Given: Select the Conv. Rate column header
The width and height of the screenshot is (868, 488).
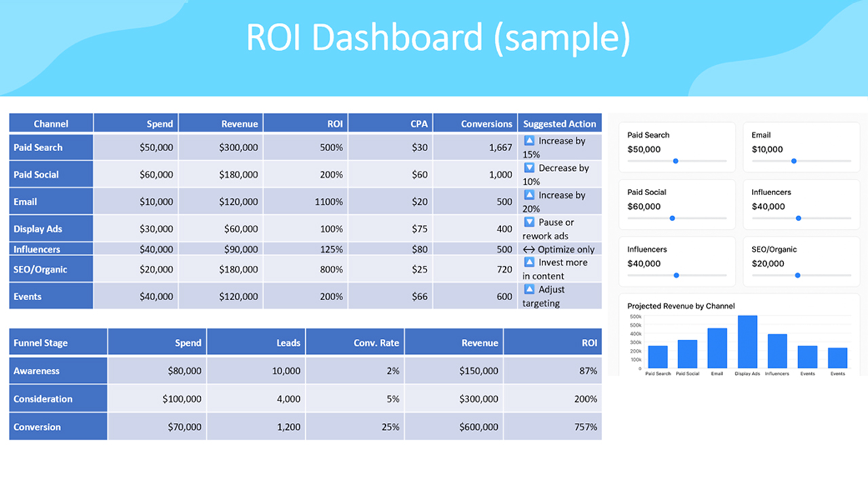Looking at the screenshot, I should pyautogui.click(x=376, y=343).
